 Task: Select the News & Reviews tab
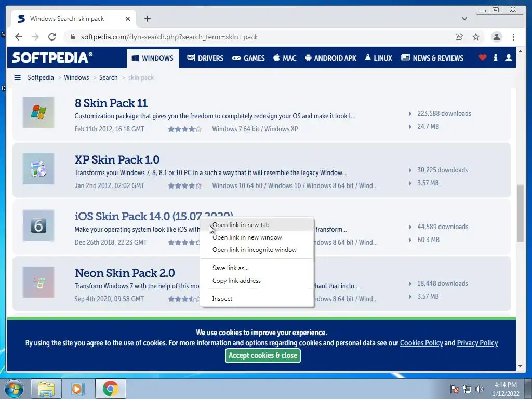pos(432,58)
